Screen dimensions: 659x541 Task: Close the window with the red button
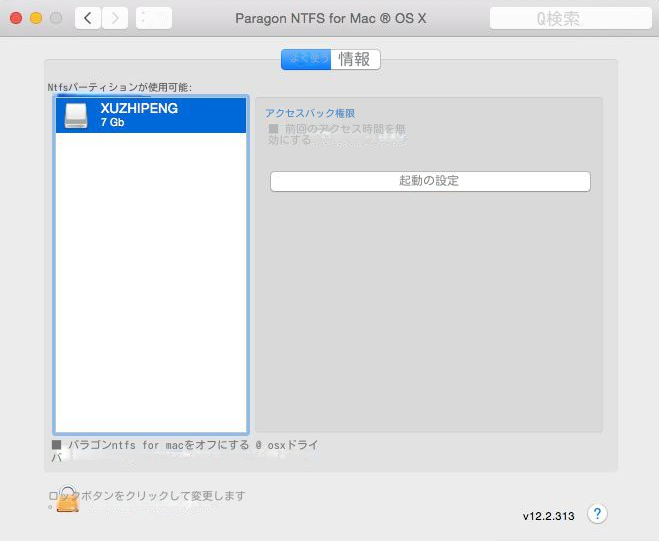pos(16,18)
